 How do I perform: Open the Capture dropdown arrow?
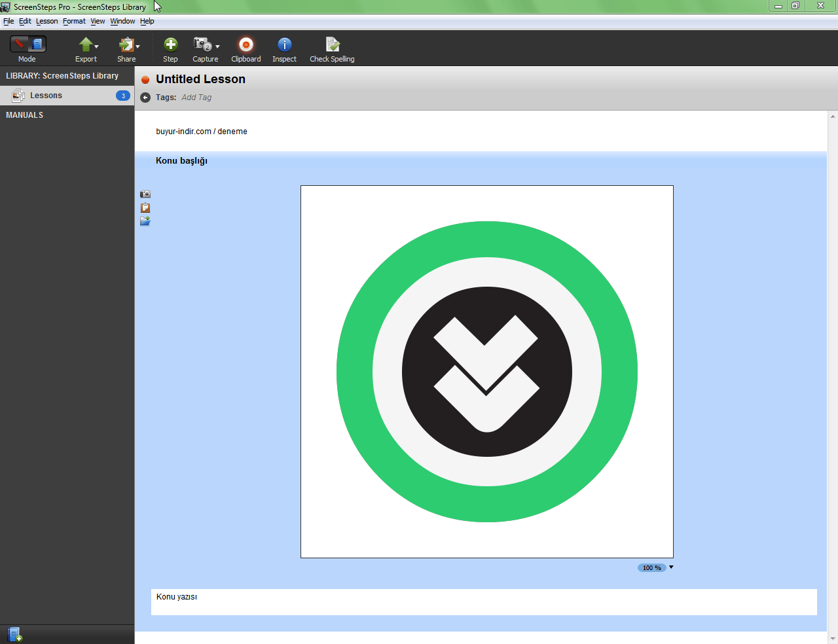pos(217,46)
